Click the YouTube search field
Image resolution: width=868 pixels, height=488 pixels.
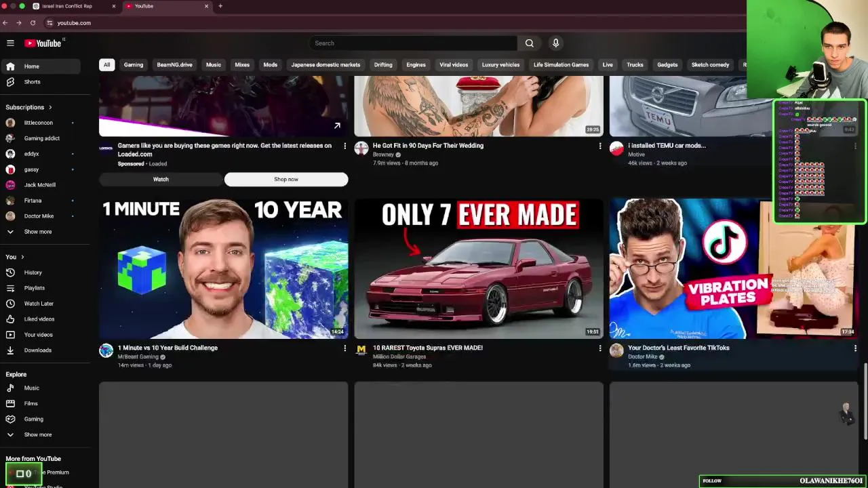point(414,43)
